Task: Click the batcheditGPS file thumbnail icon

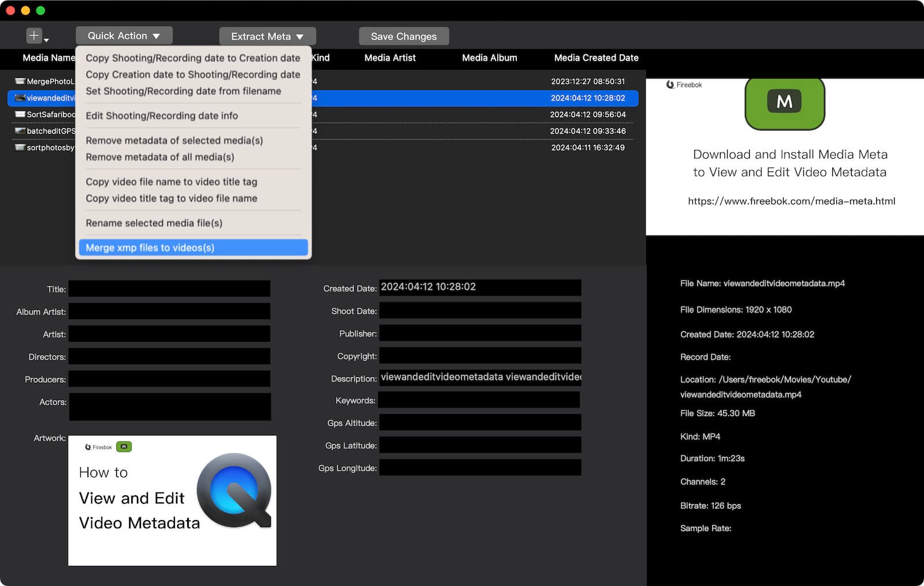Action: 20,131
